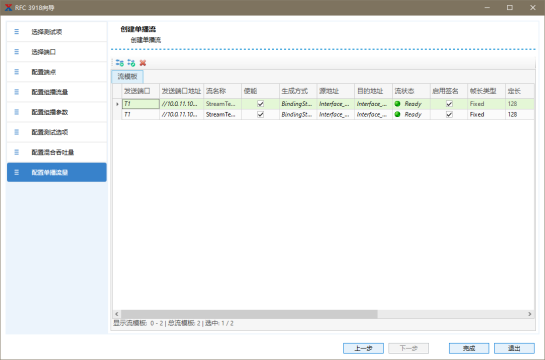Click the 流状态 column header

click(x=411, y=91)
